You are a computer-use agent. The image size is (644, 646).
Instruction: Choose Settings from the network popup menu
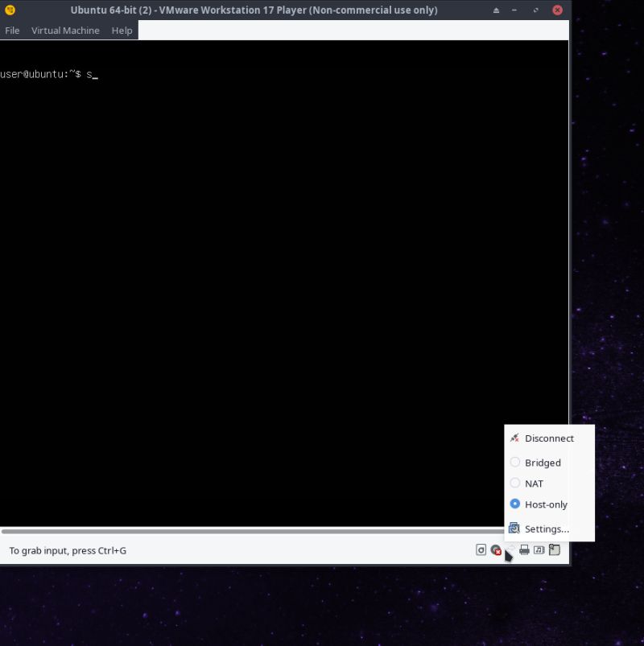(547, 529)
